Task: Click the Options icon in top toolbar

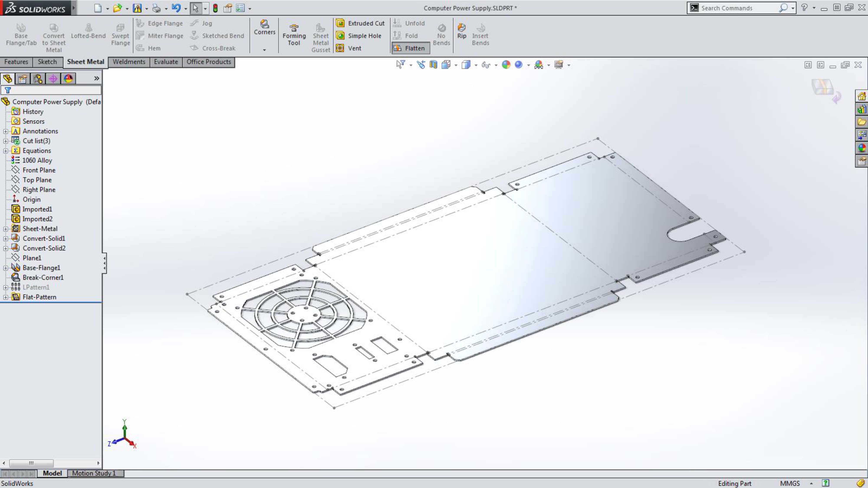Action: point(240,8)
